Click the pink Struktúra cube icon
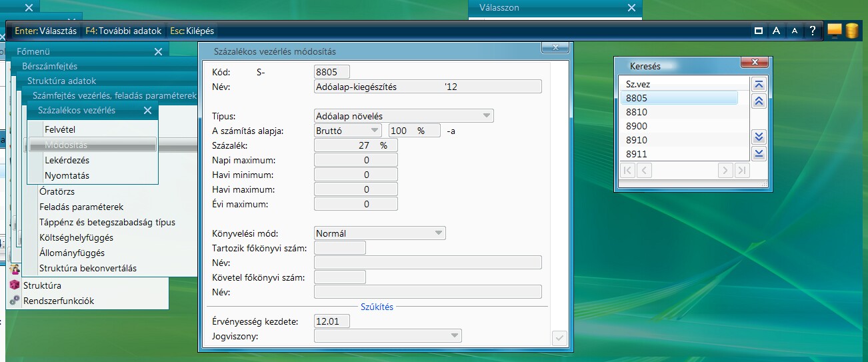The width and height of the screenshot is (868, 362). click(15, 285)
